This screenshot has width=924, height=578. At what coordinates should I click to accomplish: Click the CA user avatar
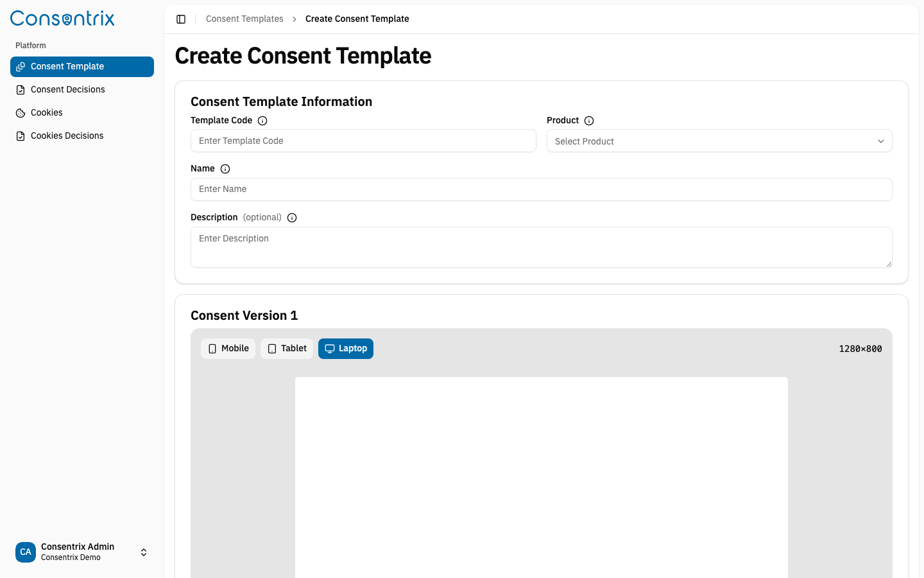[26, 552]
